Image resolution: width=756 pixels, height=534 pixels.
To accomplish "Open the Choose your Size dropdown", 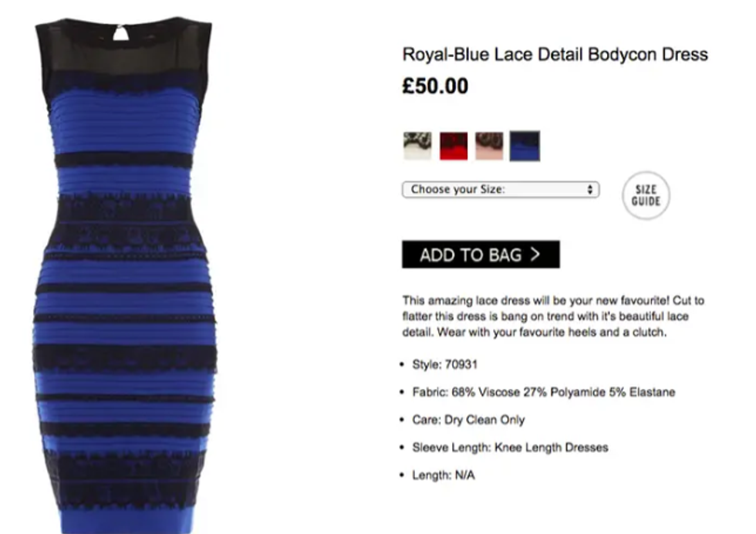I will 501,190.
